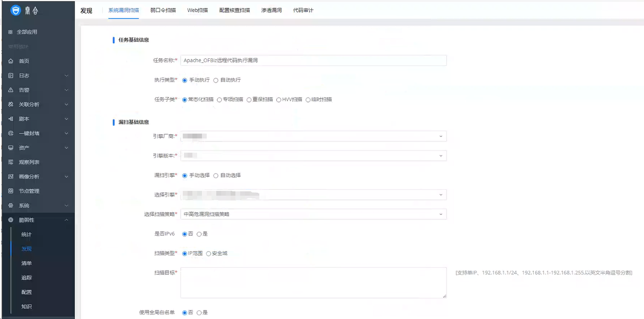The image size is (644, 319).
Task: Switch to the Web扫描 tab
Action: [x=197, y=10]
